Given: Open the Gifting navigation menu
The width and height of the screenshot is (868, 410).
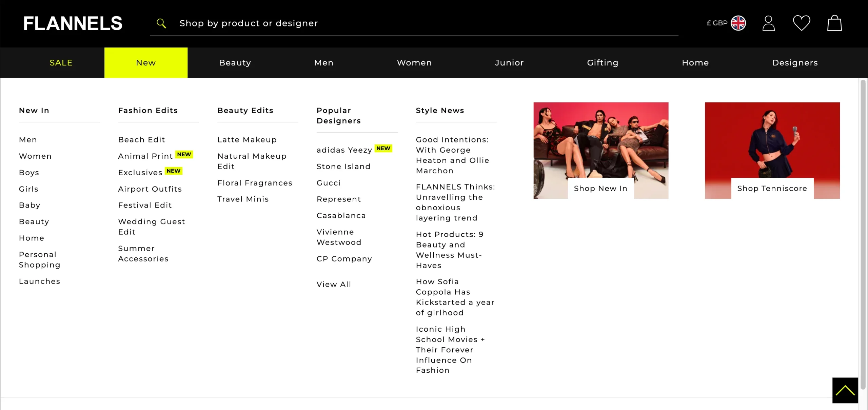Looking at the screenshot, I should point(603,63).
